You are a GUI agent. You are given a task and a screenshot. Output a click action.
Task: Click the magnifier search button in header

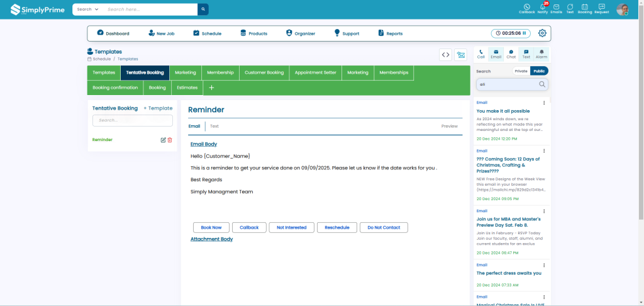(x=203, y=9)
